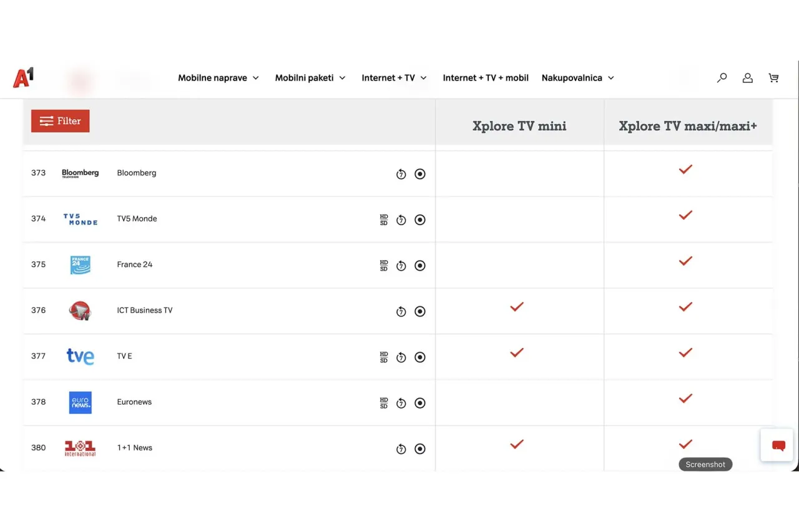
Task: Open the search magnifier icon
Action: click(722, 78)
